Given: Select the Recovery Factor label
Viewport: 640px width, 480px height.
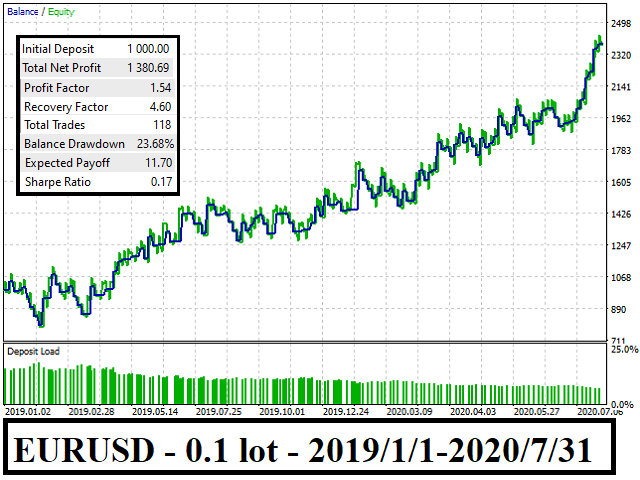Looking at the screenshot, I should tap(66, 107).
